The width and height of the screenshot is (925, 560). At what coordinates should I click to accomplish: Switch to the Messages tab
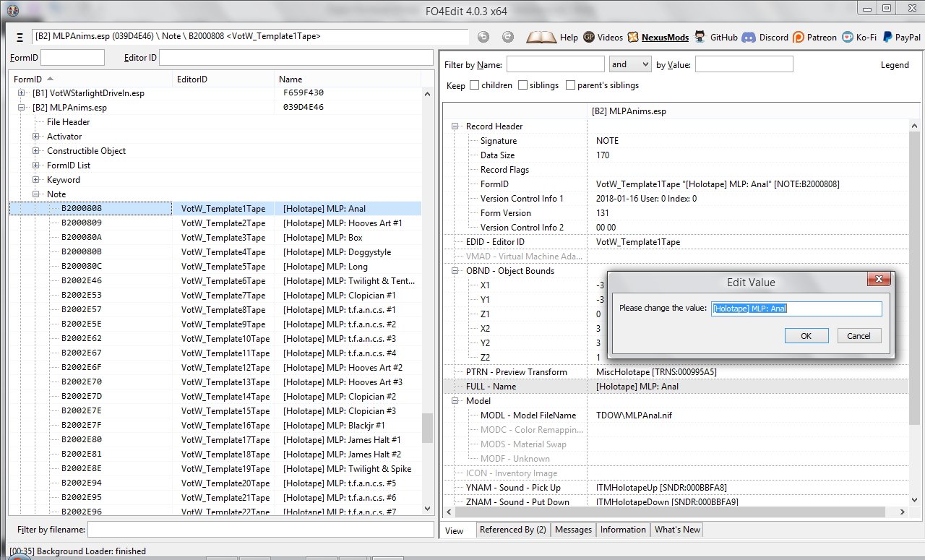click(573, 530)
